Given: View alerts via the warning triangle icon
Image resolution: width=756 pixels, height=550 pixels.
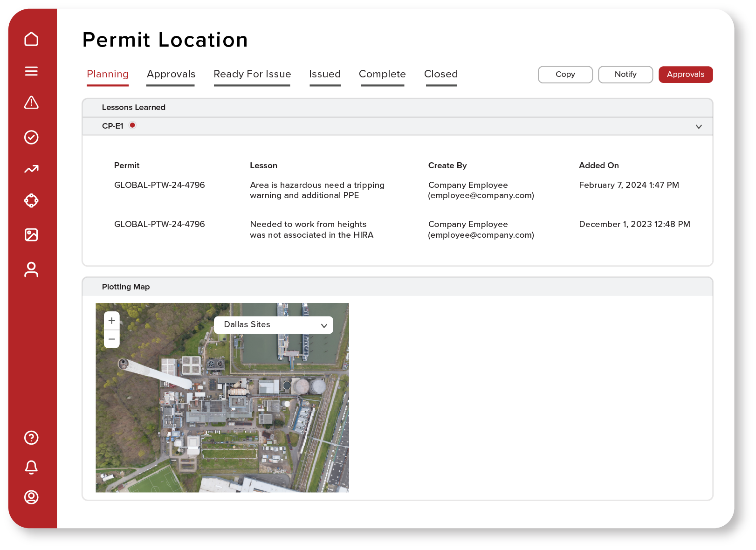Looking at the screenshot, I should [31, 103].
